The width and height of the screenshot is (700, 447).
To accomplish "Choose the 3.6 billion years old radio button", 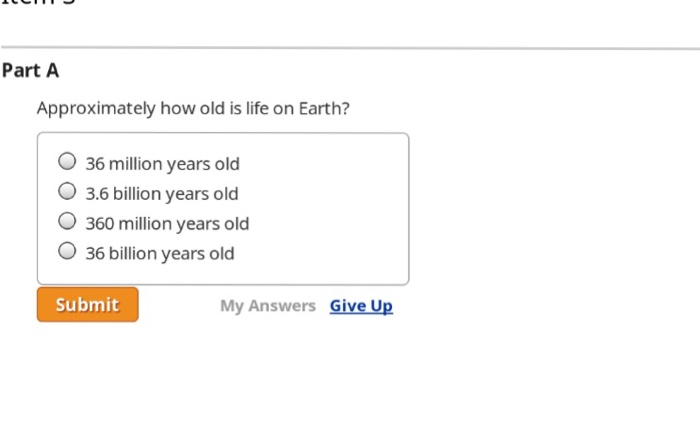I will tap(67, 191).
